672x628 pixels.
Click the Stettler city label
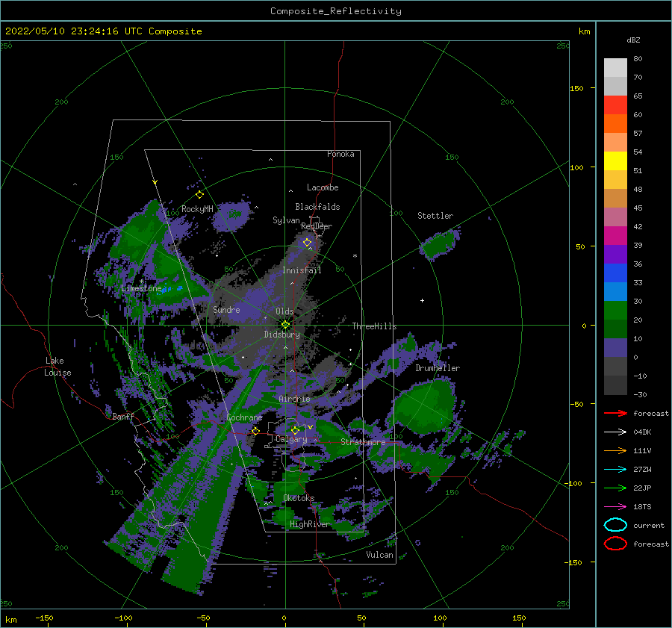coord(435,216)
